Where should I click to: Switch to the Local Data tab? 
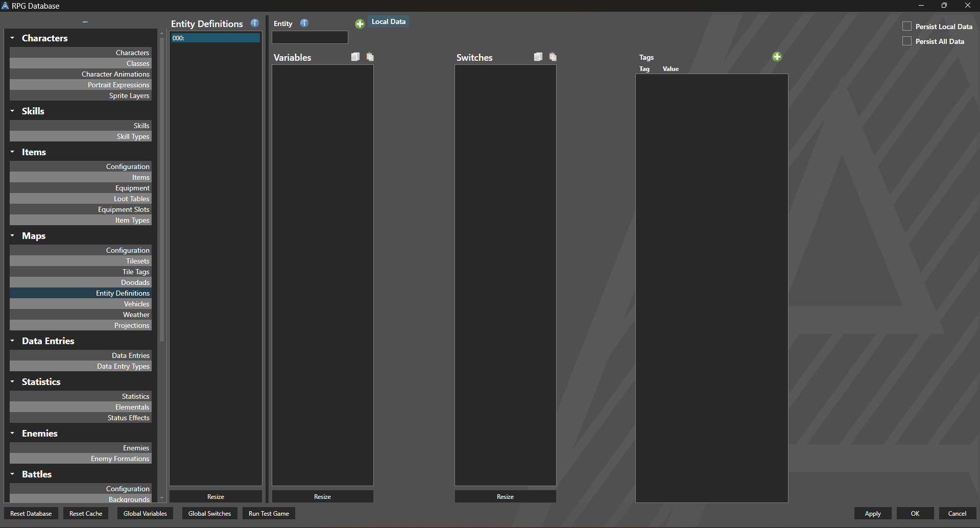(x=388, y=22)
